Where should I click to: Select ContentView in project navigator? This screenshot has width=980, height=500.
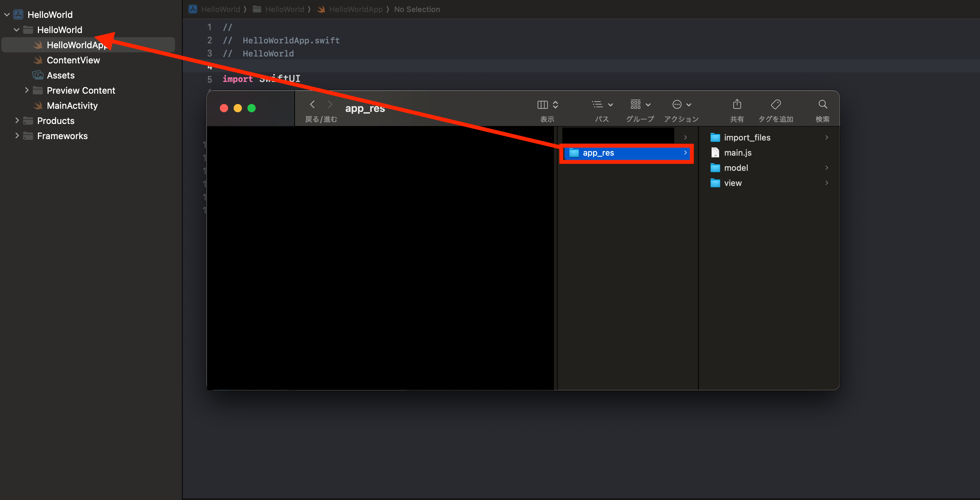73,60
